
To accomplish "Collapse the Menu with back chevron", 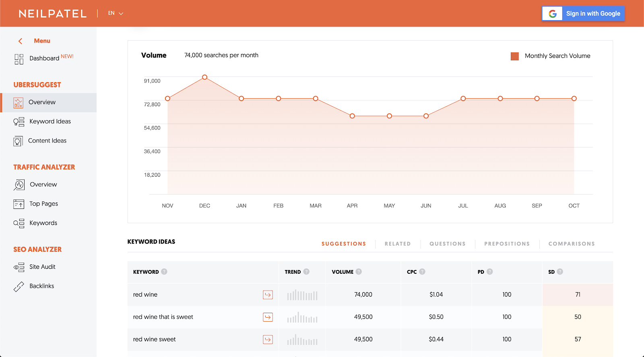I will pyautogui.click(x=20, y=41).
